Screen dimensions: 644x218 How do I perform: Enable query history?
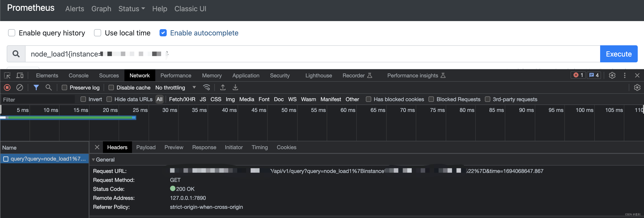[11, 33]
